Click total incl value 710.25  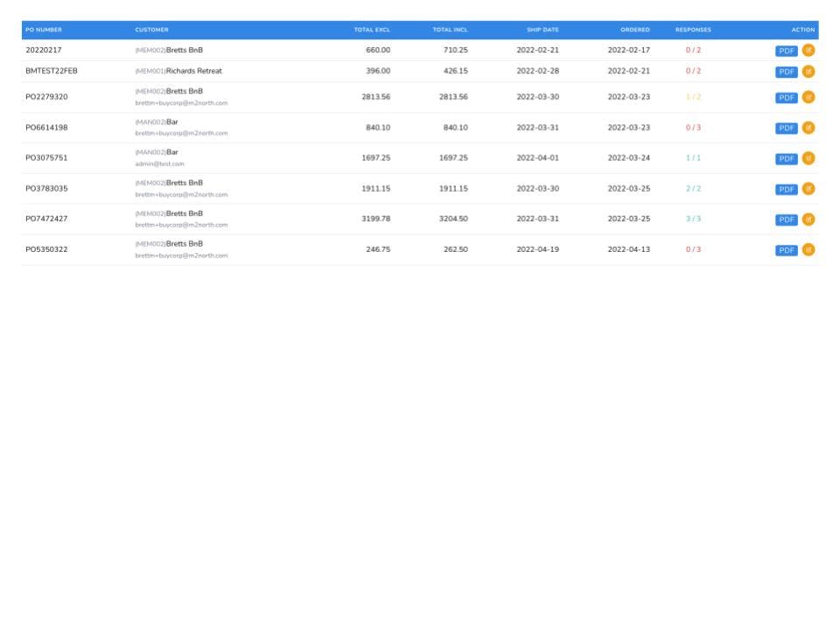tap(455, 50)
